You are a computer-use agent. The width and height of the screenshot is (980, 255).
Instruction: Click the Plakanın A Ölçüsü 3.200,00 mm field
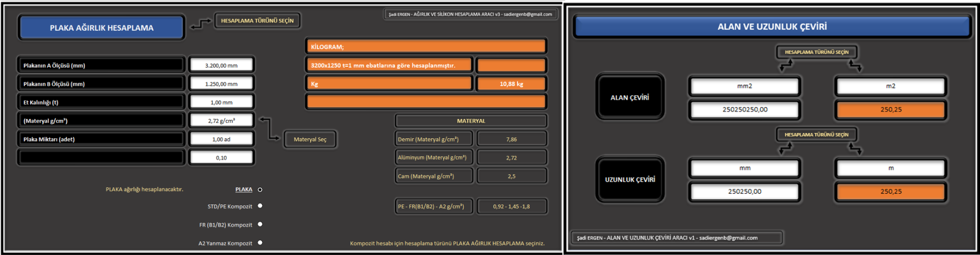click(x=221, y=65)
